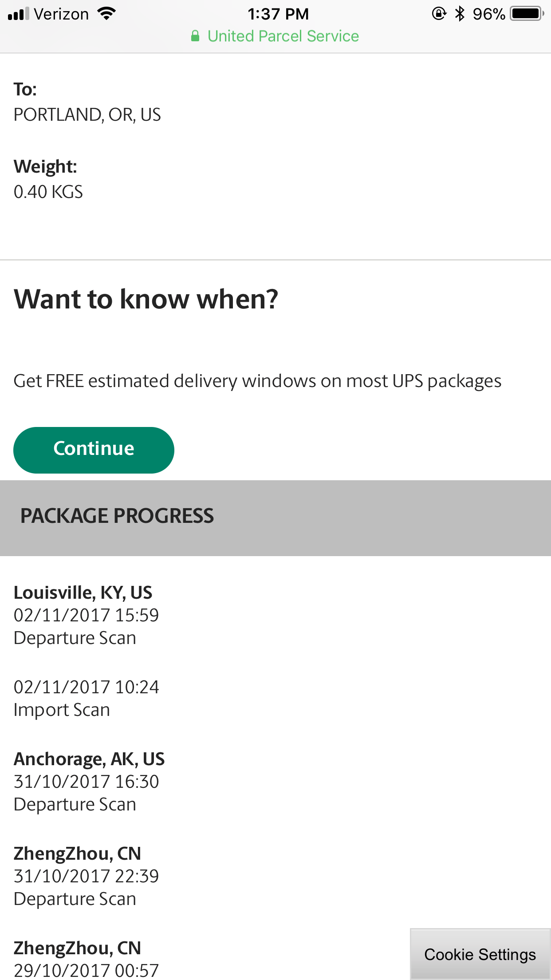This screenshot has width=551, height=980.
Task: Tap the Wi-Fi signal icon
Action: pyautogui.click(x=106, y=14)
